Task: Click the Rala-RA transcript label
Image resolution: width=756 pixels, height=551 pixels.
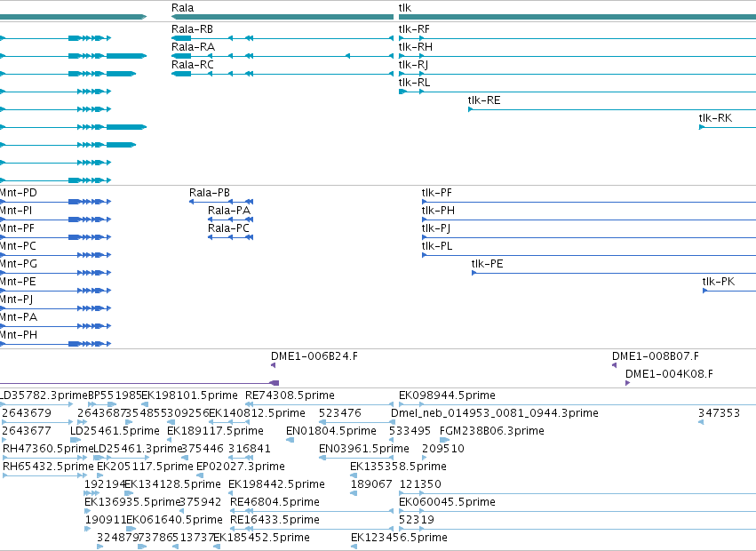Action: (x=194, y=47)
